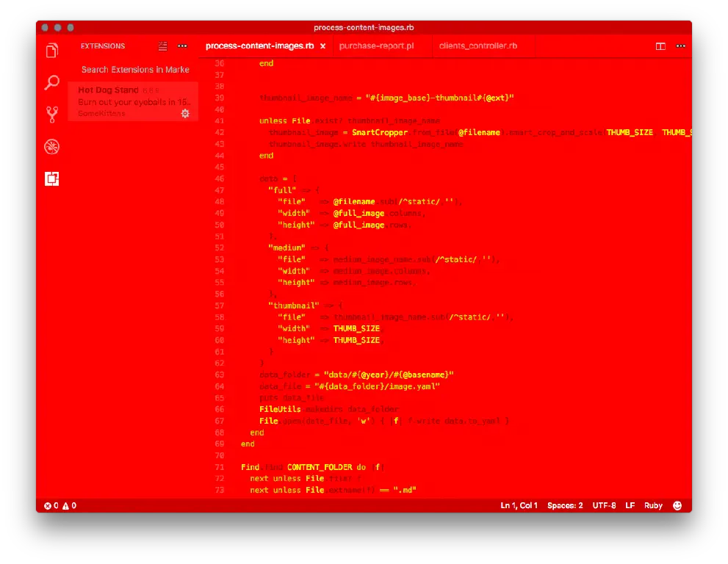The height and width of the screenshot is (564, 728).
Task: Click line number 39 in gutter
Action: [x=219, y=98]
